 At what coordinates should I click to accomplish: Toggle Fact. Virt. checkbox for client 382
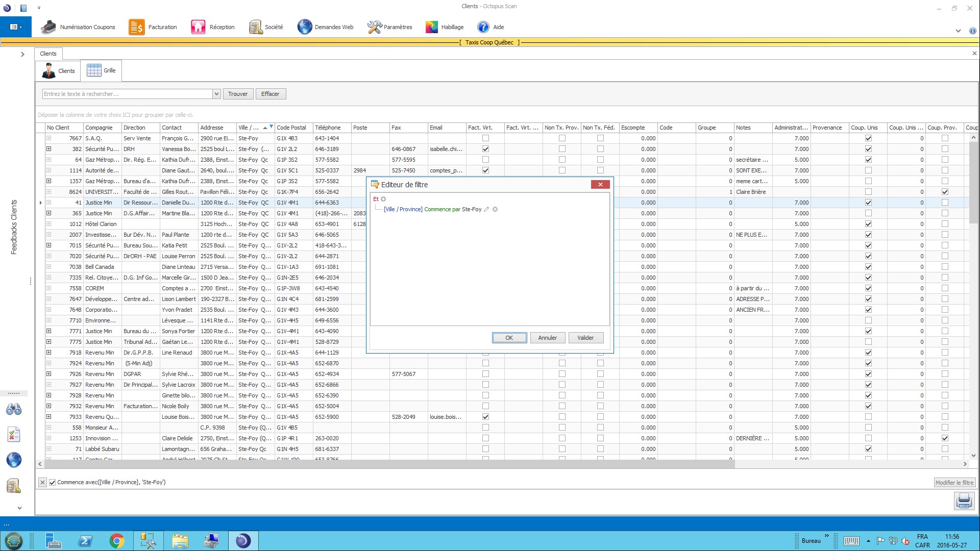485,149
